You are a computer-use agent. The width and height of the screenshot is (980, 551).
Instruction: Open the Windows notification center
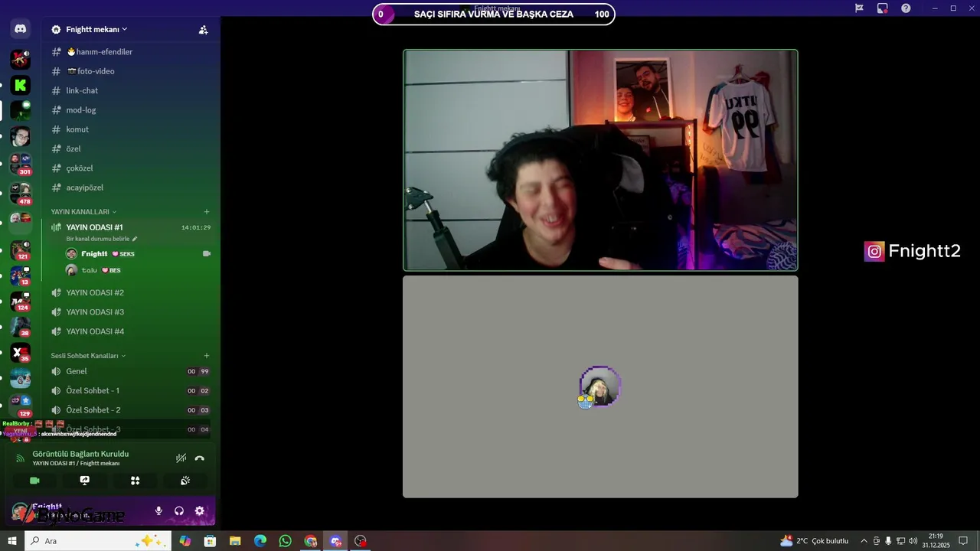pyautogui.click(x=964, y=541)
